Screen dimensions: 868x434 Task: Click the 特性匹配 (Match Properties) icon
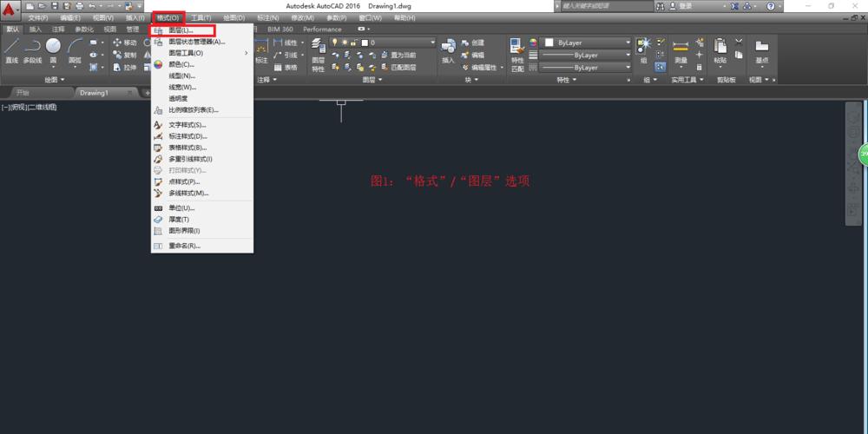(x=517, y=56)
